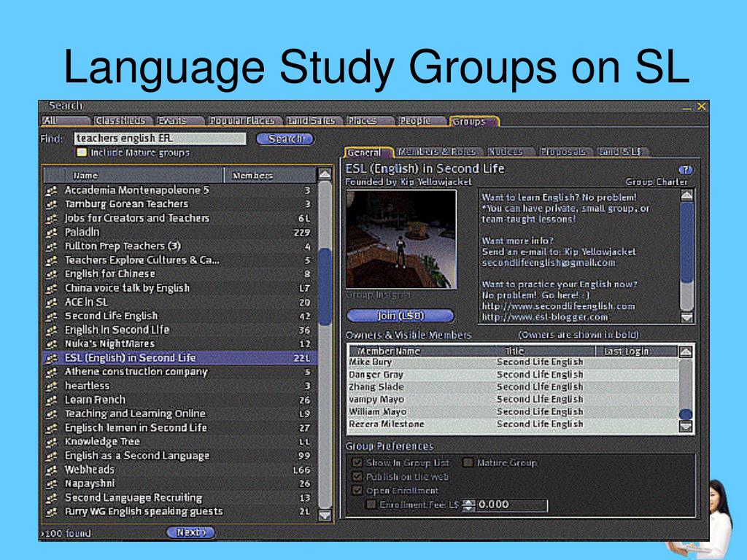The height and width of the screenshot is (560, 747).
Task: Open the Land & L$ tab
Action: (622, 152)
